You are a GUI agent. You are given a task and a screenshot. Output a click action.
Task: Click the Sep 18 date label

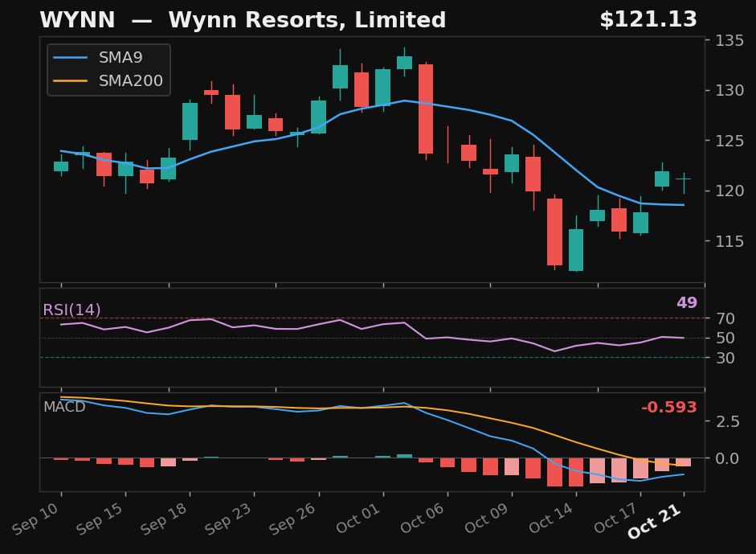165,519
